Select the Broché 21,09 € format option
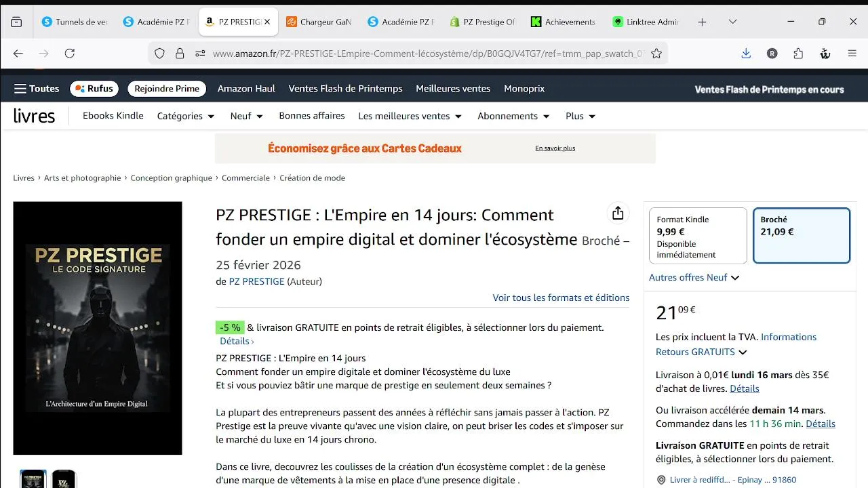 point(802,235)
